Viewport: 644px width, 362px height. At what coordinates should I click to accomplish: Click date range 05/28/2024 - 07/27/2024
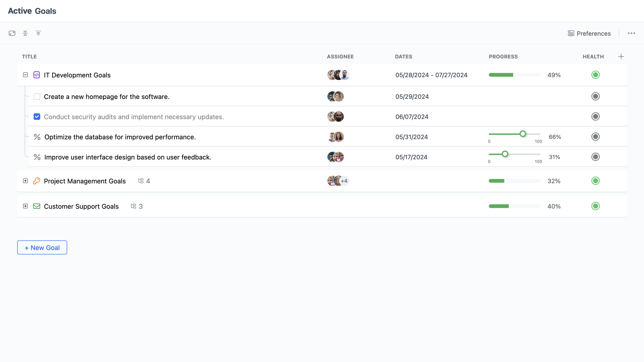(x=431, y=75)
